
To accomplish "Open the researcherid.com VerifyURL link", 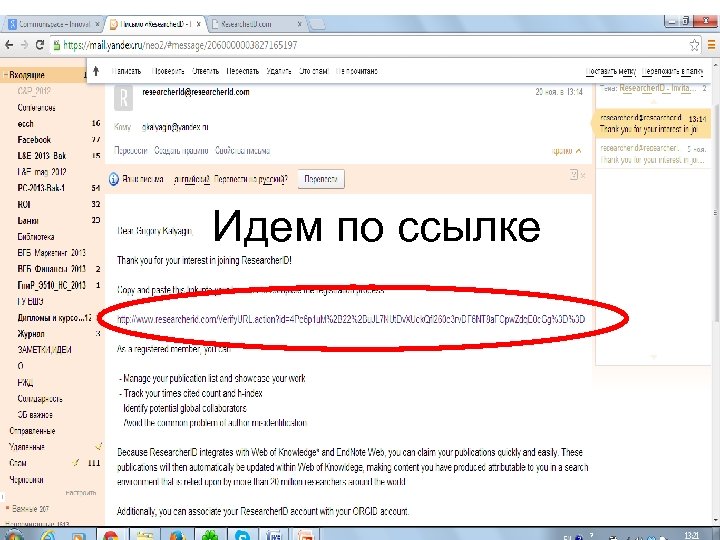I will [351, 319].
